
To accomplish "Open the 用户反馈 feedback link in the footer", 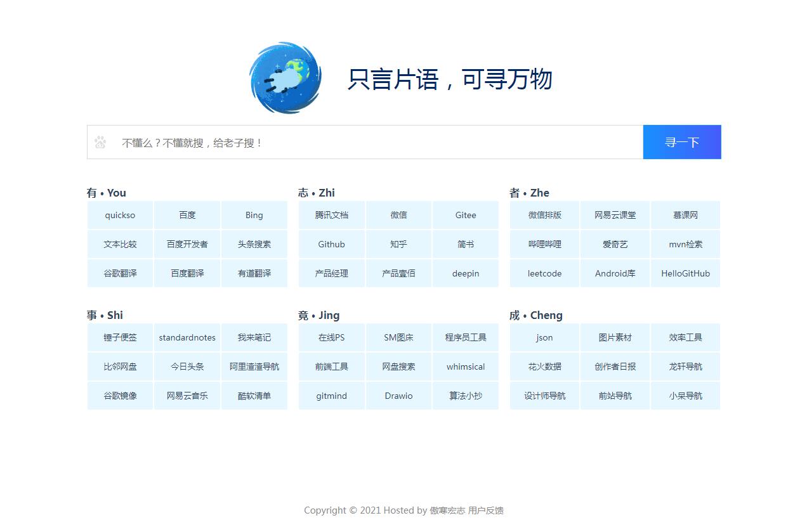I will tap(486, 510).
